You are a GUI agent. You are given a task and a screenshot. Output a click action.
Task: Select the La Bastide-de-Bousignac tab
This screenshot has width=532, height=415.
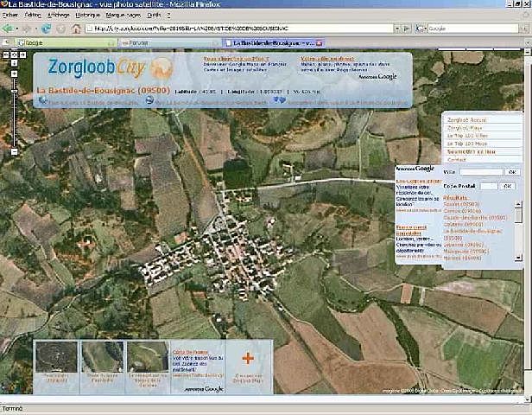point(274,42)
